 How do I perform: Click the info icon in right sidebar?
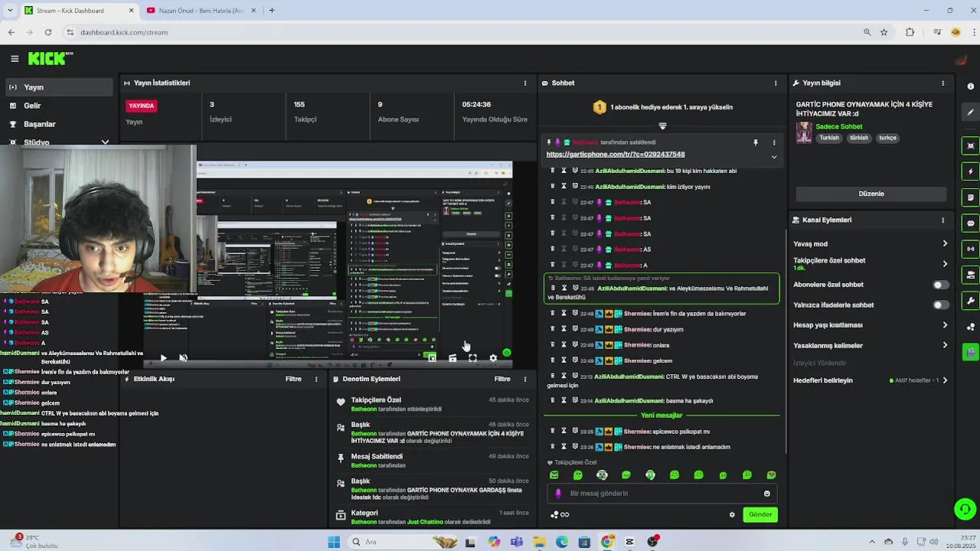[971, 86]
